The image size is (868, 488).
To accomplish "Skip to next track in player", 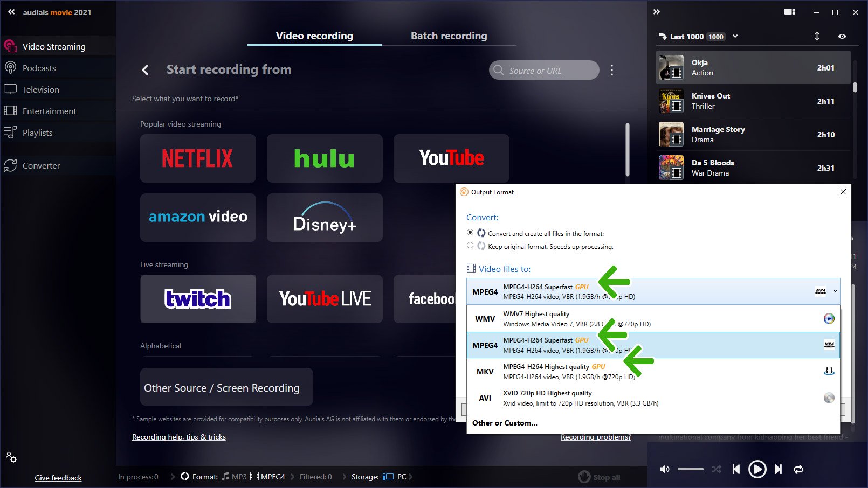I will click(x=778, y=469).
